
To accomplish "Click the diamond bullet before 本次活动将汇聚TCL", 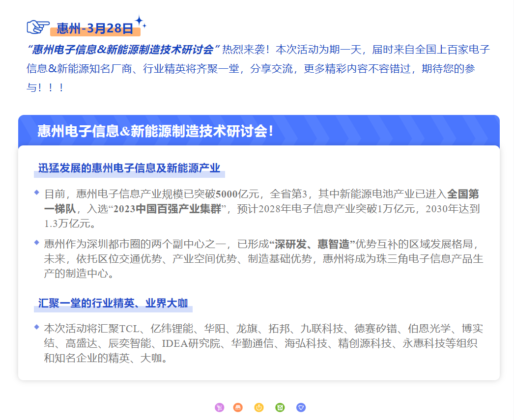I will coord(36,327).
